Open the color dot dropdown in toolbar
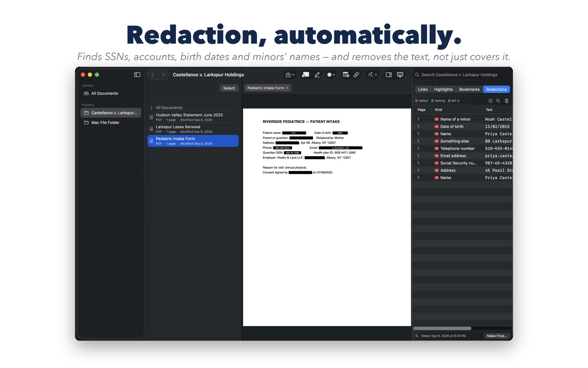This screenshot has width=588, height=368. coord(331,75)
